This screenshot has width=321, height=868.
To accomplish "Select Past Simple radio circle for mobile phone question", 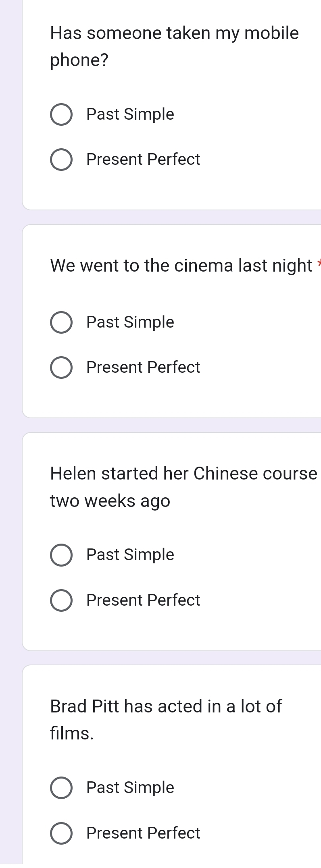I will coord(61,114).
